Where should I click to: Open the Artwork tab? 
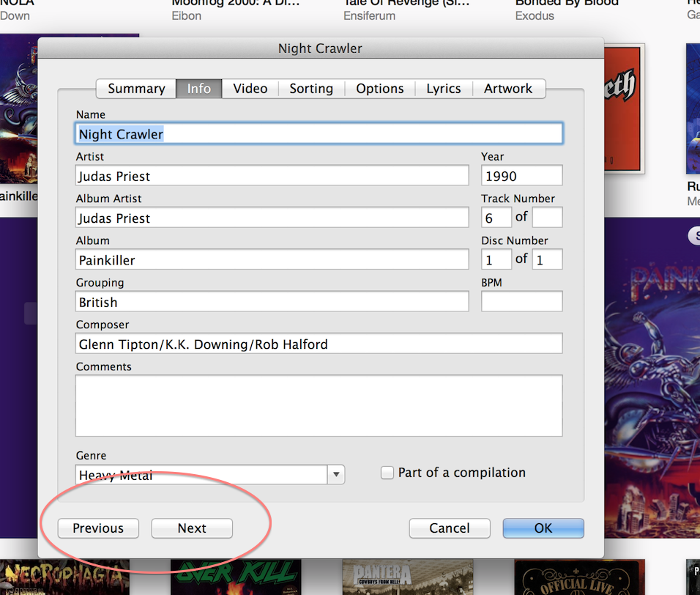tap(508, 89)
